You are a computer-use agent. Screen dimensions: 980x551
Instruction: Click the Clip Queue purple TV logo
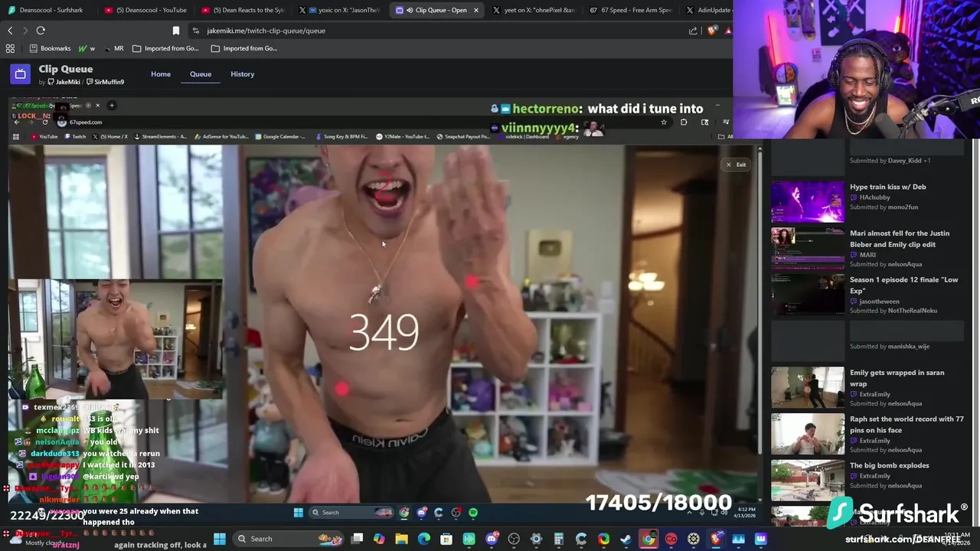20,74
